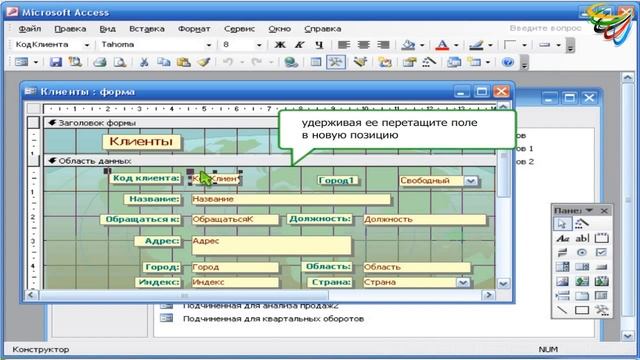Open the code editor
Image resolution: width=640 pixels, height=360 pixels.
coord(384,62)
